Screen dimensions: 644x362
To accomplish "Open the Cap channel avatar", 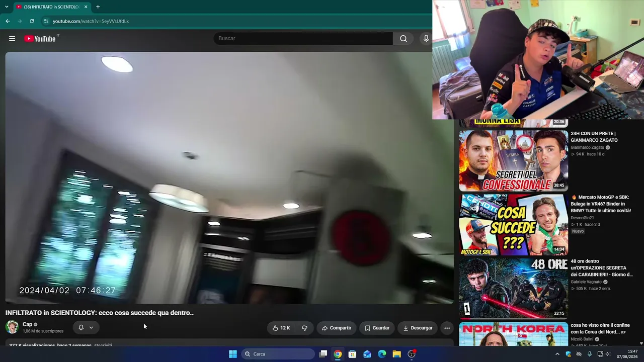I will click(x=12, y=327).
